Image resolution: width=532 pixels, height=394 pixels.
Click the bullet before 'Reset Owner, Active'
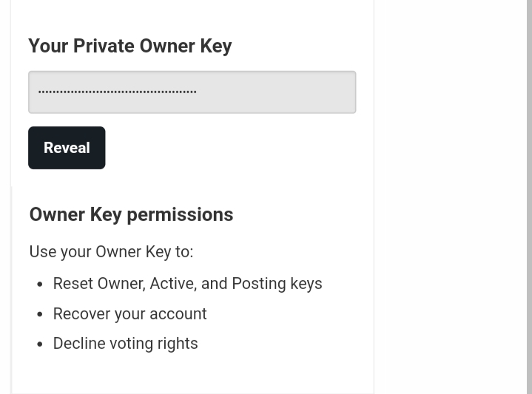coord(40,285)
